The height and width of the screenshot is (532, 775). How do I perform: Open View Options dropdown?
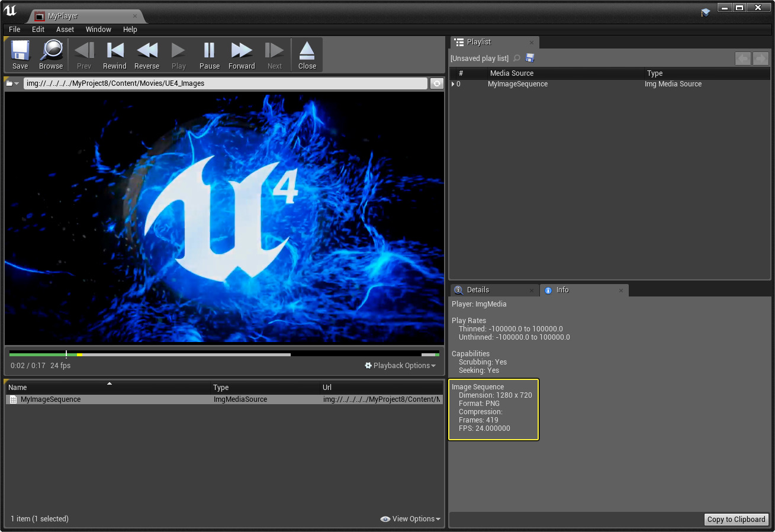pyautogui.click(x=410, y=519)
